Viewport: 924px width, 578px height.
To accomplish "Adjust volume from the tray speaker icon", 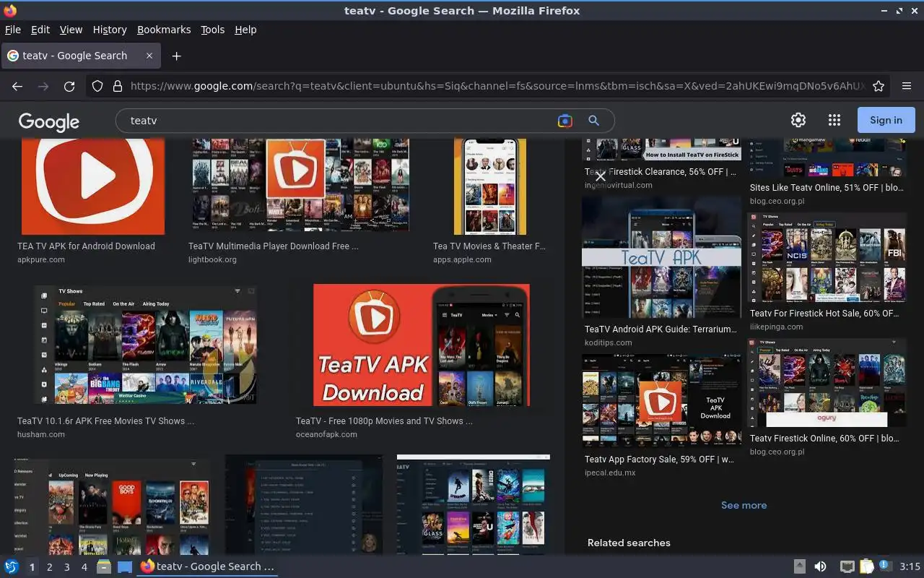I will click(820, 566).
